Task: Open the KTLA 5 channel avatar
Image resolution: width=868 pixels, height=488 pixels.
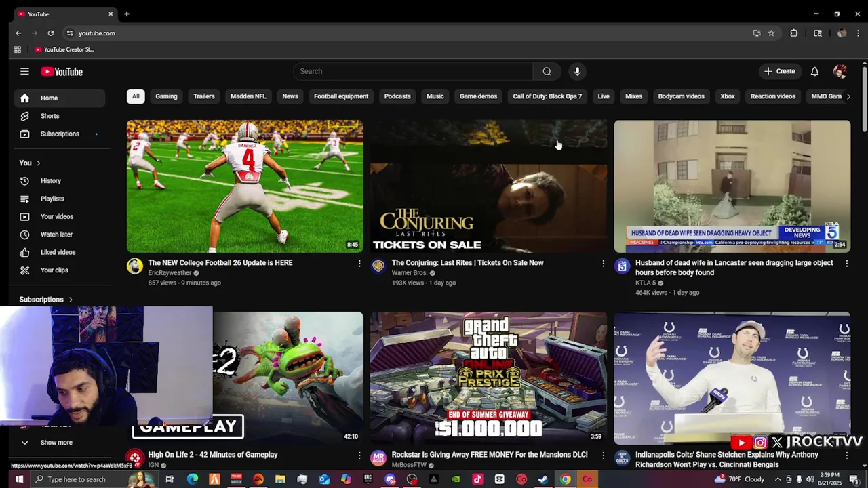Action: pos(622,266)
